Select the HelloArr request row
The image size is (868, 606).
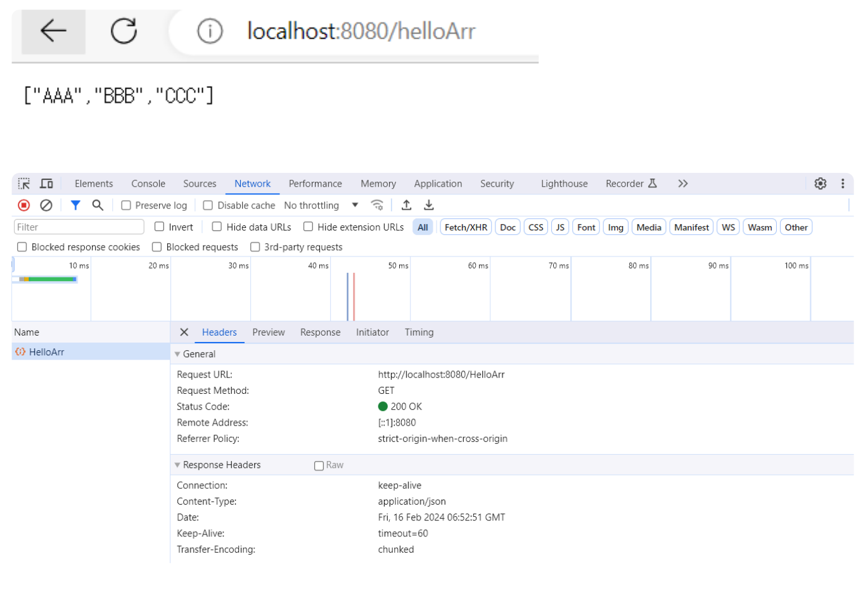pyautogui.click(x=91, y=352)
